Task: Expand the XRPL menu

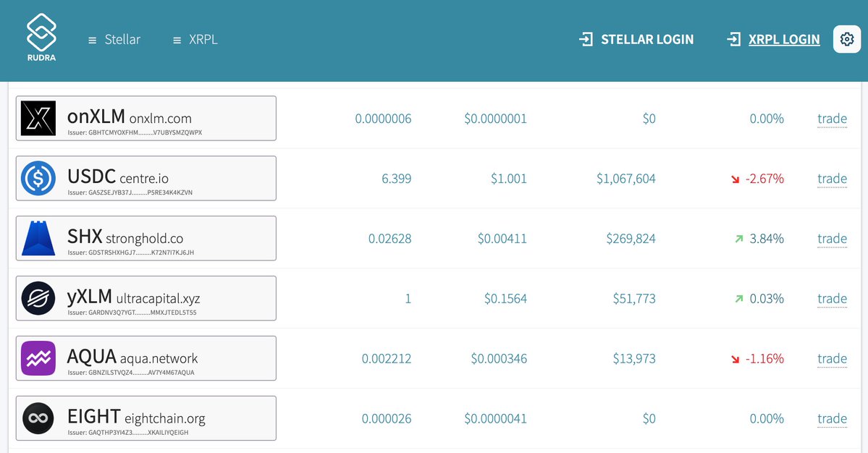Action: tap(195, 40)
